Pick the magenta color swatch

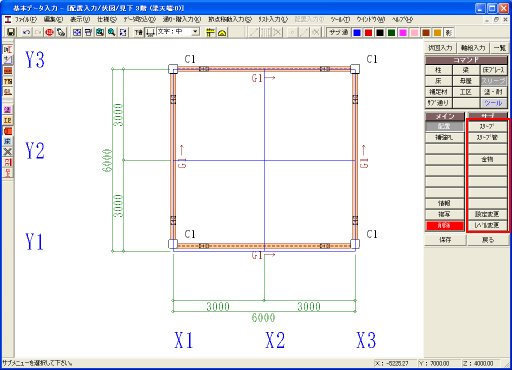pyautogui.click(x=403, y=33)
